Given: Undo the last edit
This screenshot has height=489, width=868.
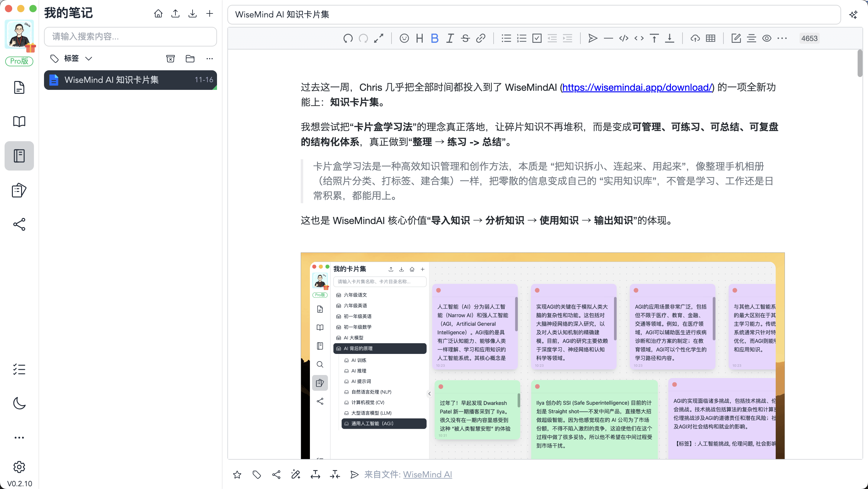Looking at the screenshot, I should [x=348, y=38].
